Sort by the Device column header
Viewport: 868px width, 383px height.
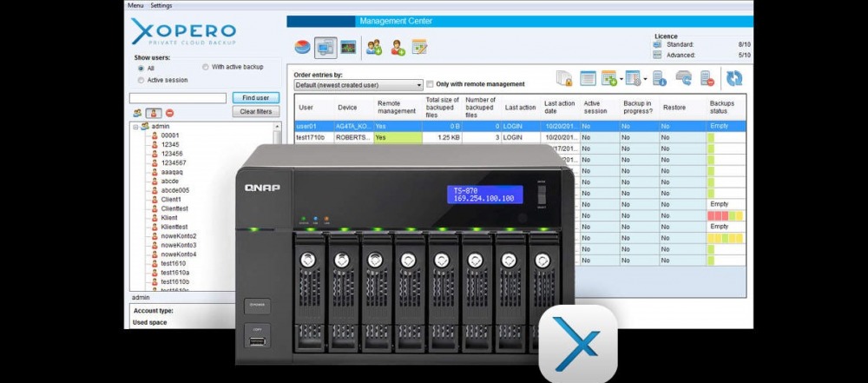tap(354, 108)
